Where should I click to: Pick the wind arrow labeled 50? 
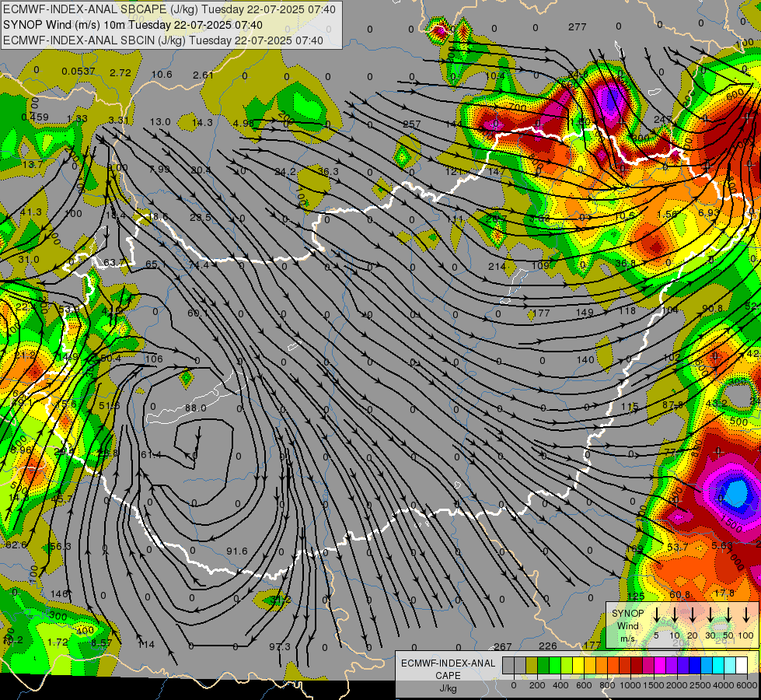coord(728,614)
